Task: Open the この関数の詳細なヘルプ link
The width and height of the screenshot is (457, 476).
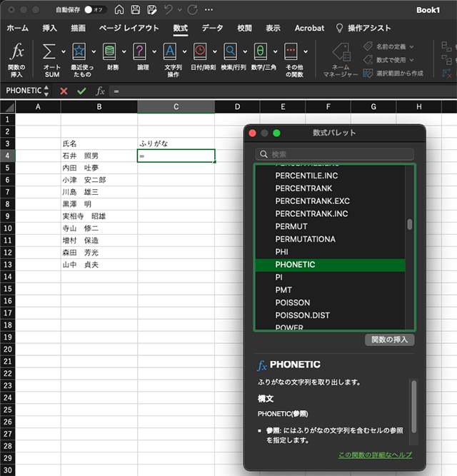Action: tap(375, 455)
